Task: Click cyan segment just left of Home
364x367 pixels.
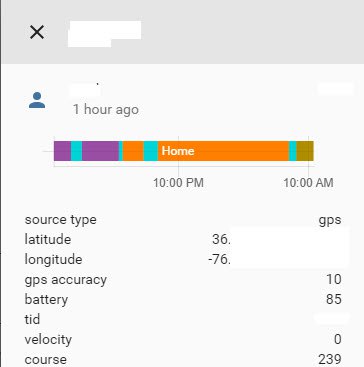Action: click(x=151, y=151)
